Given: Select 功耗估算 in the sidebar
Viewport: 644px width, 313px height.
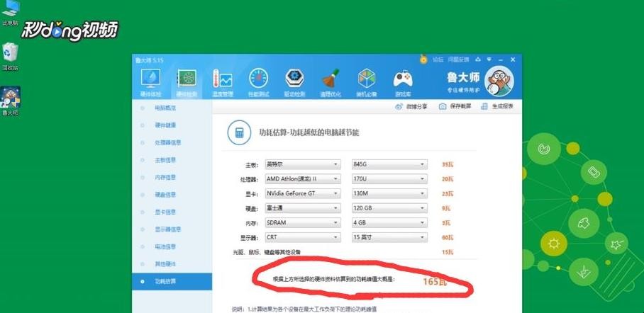Looking at the screenshot, I should [172, 281].
